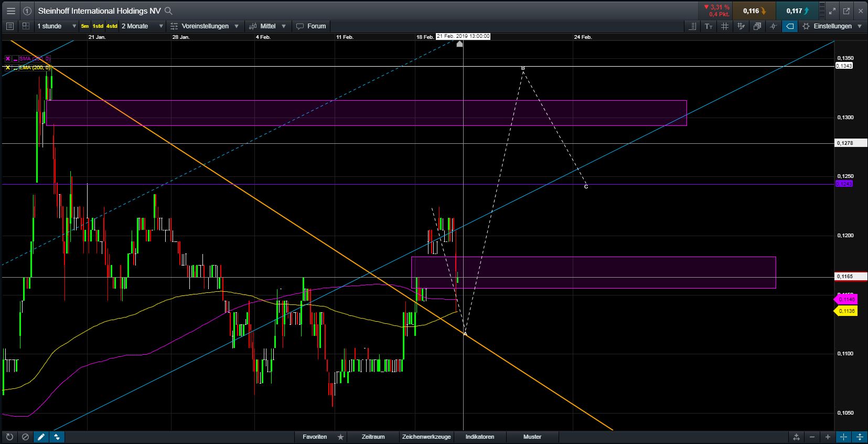Toggle the pencil drawing mode

[41, 437]
